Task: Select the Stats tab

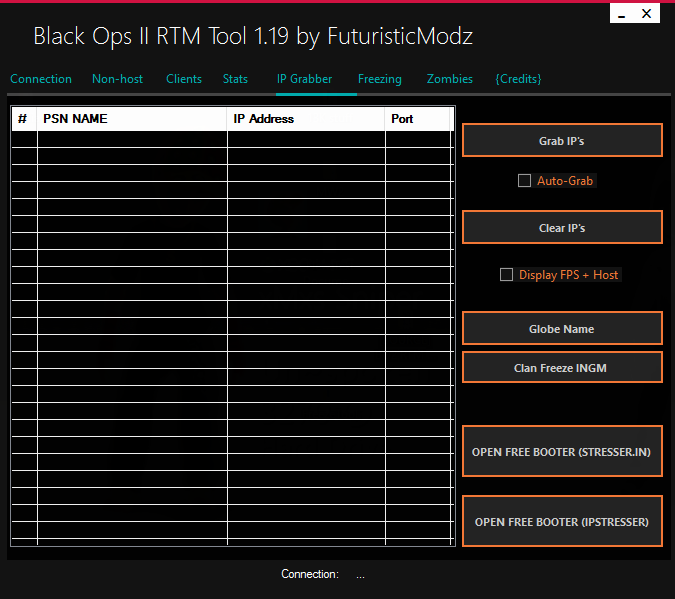Action: (235, 79)
